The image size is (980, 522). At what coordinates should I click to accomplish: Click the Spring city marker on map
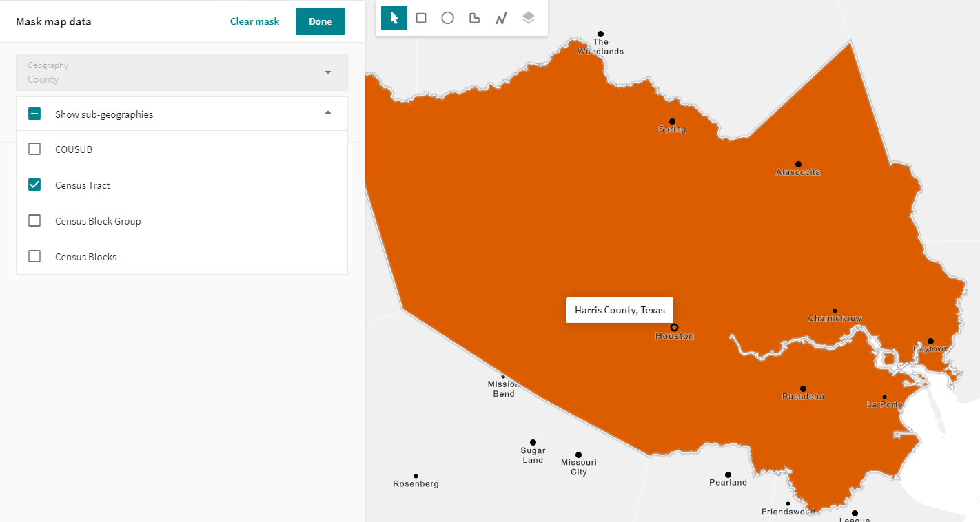(672, 121)
